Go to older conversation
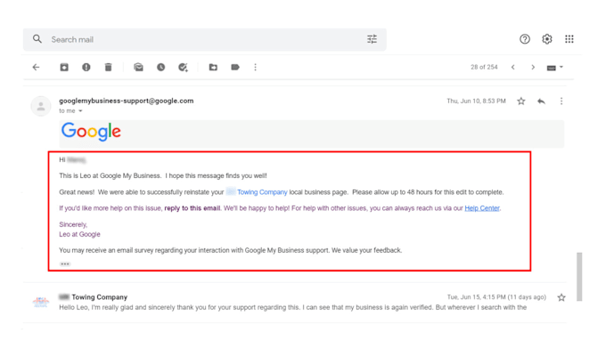 533,67
